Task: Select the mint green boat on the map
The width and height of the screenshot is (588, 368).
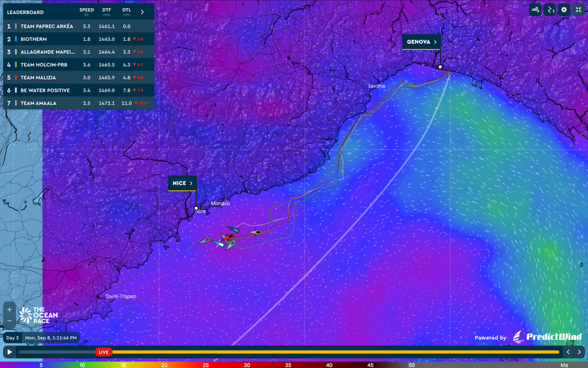Action: coord(230,245)
